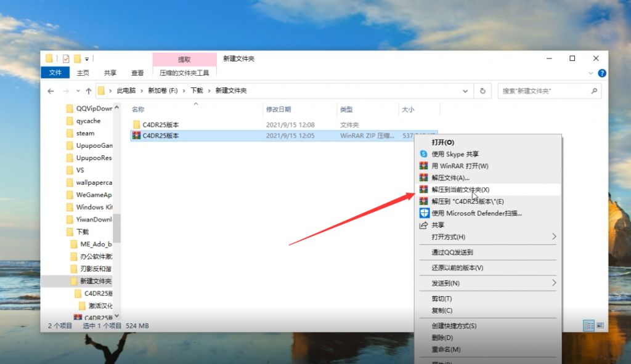Open the 查看 ribbon tab

click(137, 73)
